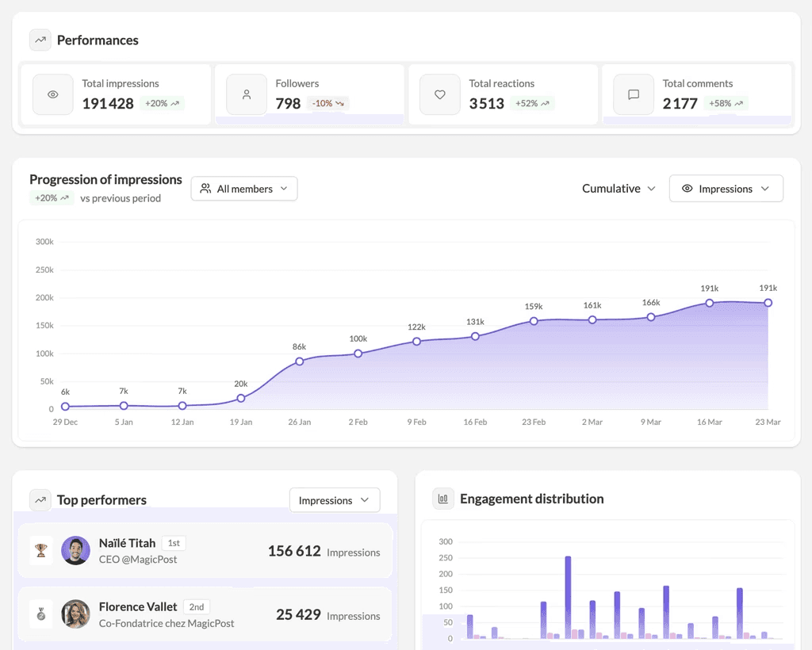Click the heart icon on Total reactions card
Screen dimensions: 812x650
tap(439, 94)
